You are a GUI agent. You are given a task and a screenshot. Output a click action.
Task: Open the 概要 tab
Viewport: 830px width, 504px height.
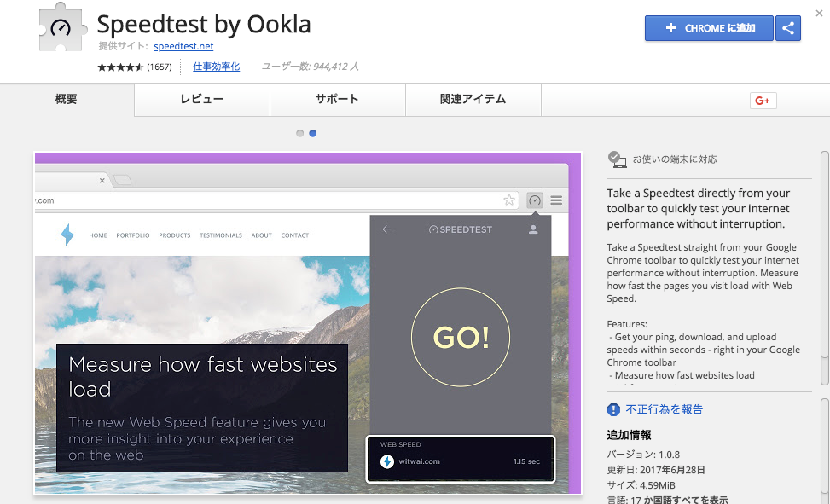coord(67,100)
